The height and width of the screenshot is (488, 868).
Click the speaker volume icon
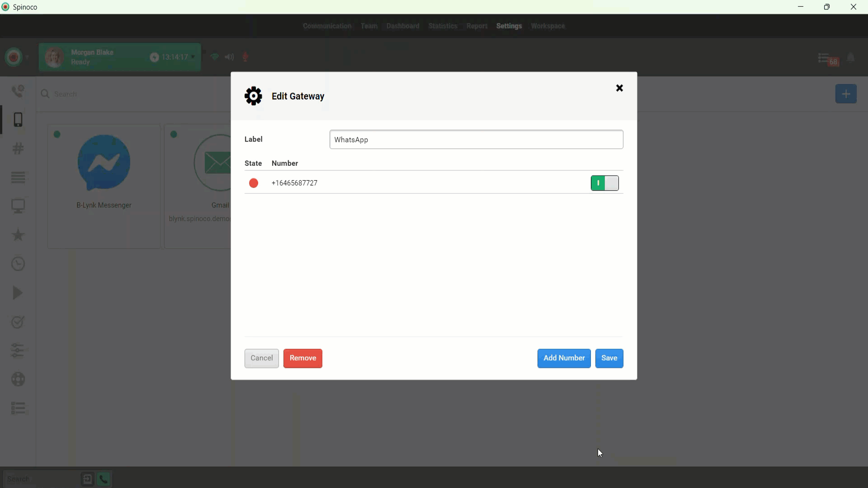point(229,57)
